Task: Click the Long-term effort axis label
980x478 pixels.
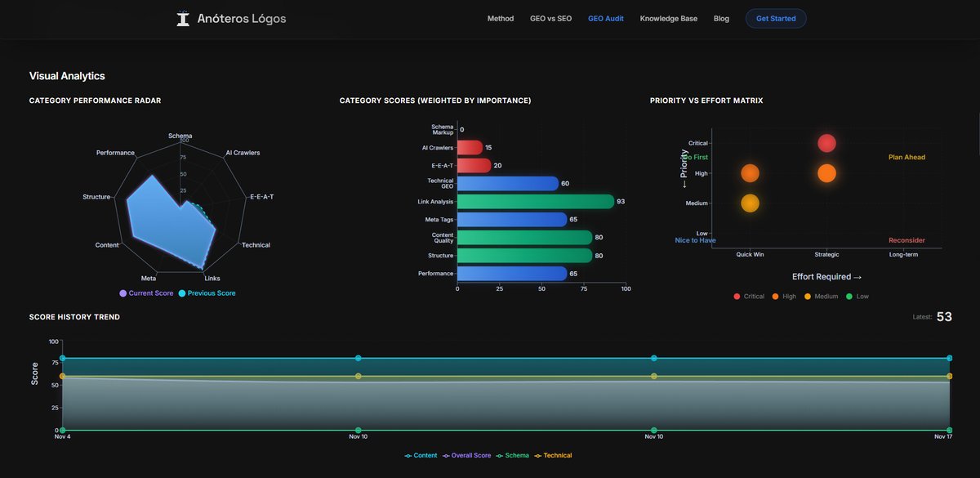Action: (x=903, y=254)
